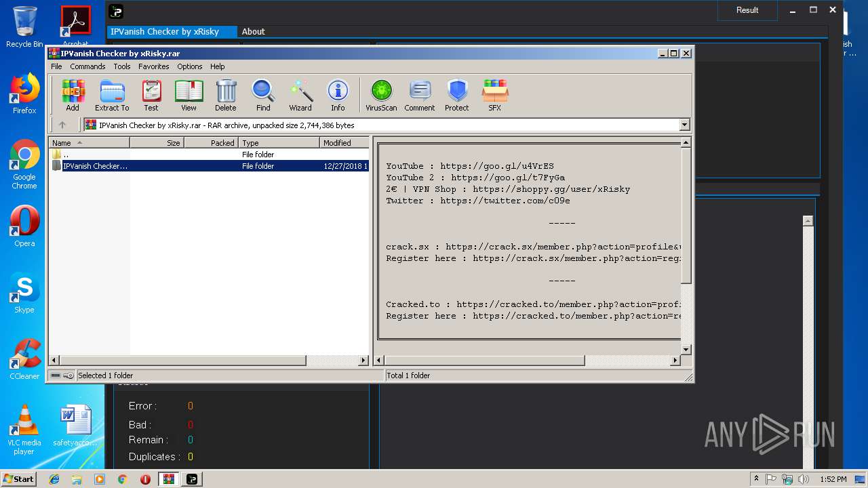Go up one folder level arrow
The height and width of the screenshot is (488, 868).
click(62, 125)
